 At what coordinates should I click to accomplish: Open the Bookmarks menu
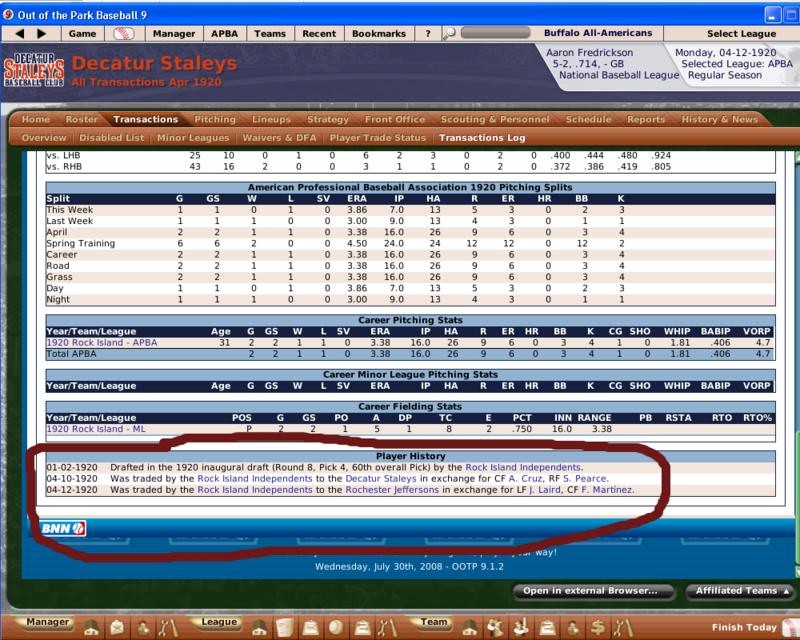point(379,34)
